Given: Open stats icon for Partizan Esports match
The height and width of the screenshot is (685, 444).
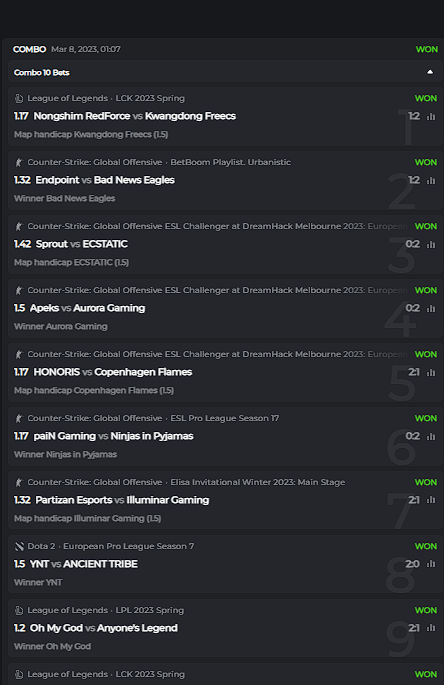Looking at the screenshot, I should [431, 500].
